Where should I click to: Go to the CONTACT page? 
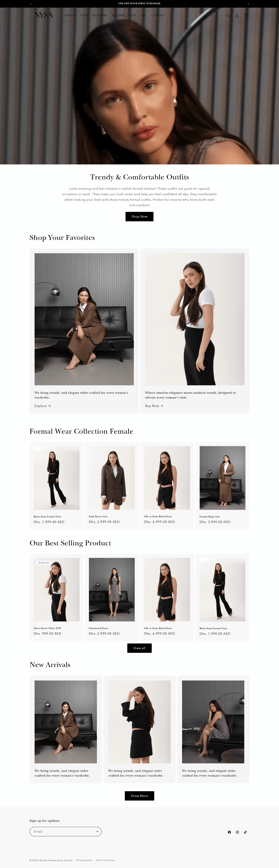click(x=158, y=15)
